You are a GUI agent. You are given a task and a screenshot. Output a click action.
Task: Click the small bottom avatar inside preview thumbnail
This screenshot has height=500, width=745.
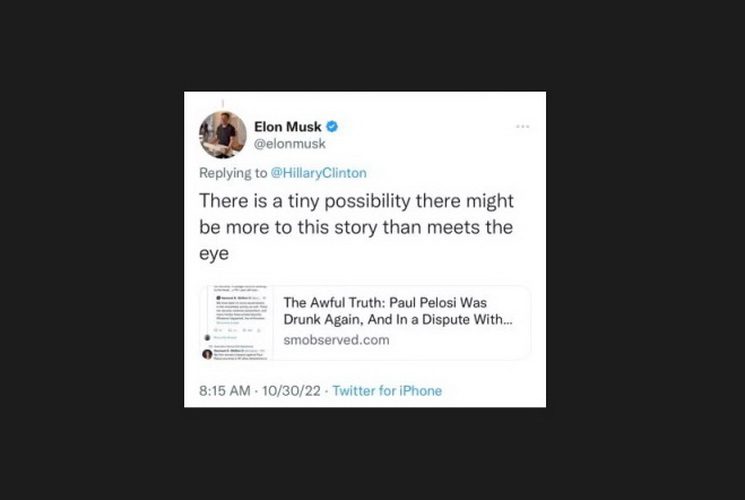pyautogui.click(x=208, y=353)
